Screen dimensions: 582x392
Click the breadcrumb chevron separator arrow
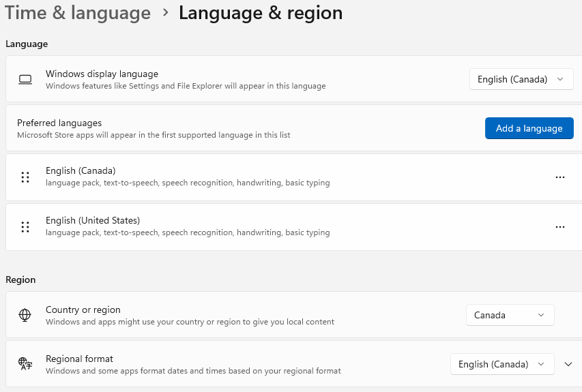pyautogui.click(x=166, y=12)
